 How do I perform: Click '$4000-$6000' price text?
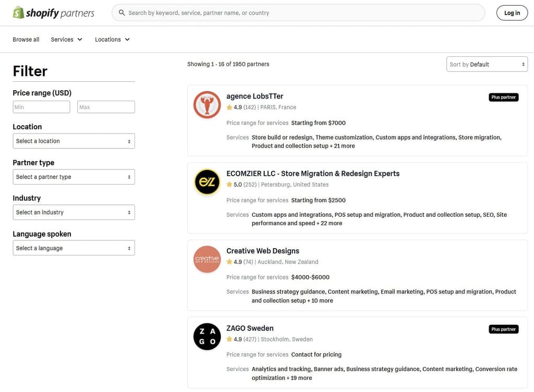click(310, 277)
